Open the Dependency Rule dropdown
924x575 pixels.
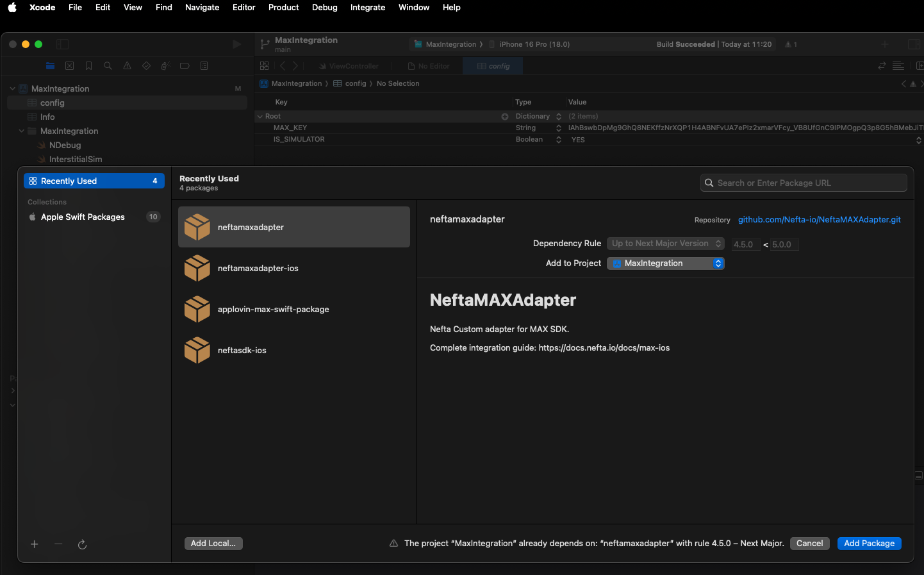(x=665, y=244)
